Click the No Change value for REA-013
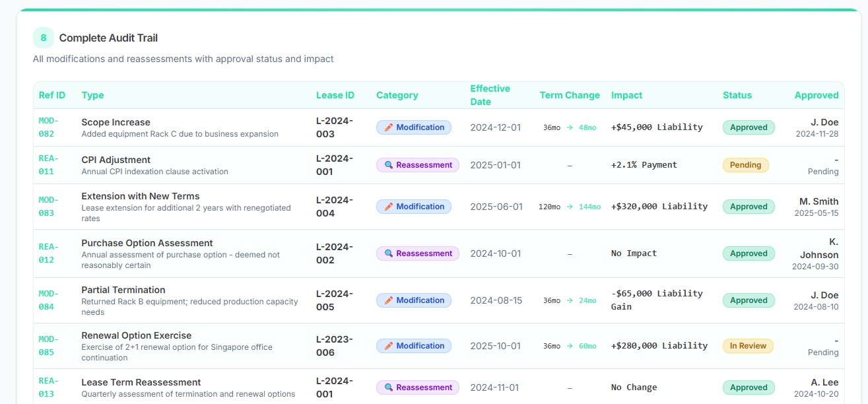Screen dimensions: 868x404 [634, 387]
